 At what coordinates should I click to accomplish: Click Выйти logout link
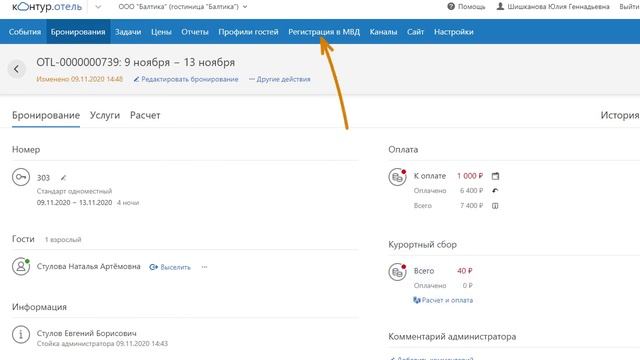[x=629, y=7]
